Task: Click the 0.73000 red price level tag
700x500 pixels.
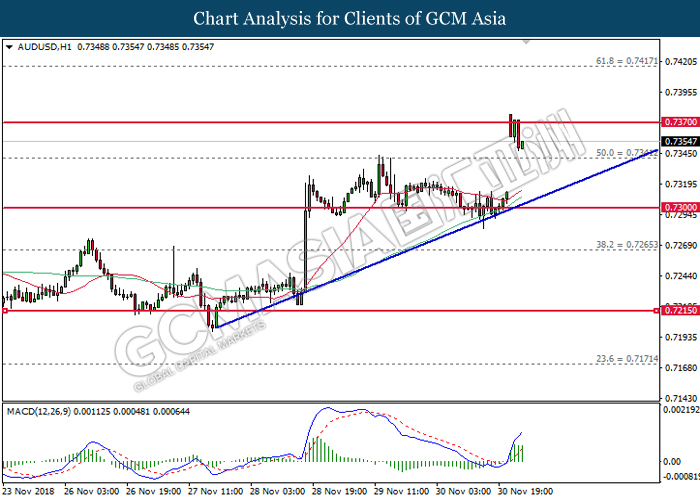Action: point(681,208)
